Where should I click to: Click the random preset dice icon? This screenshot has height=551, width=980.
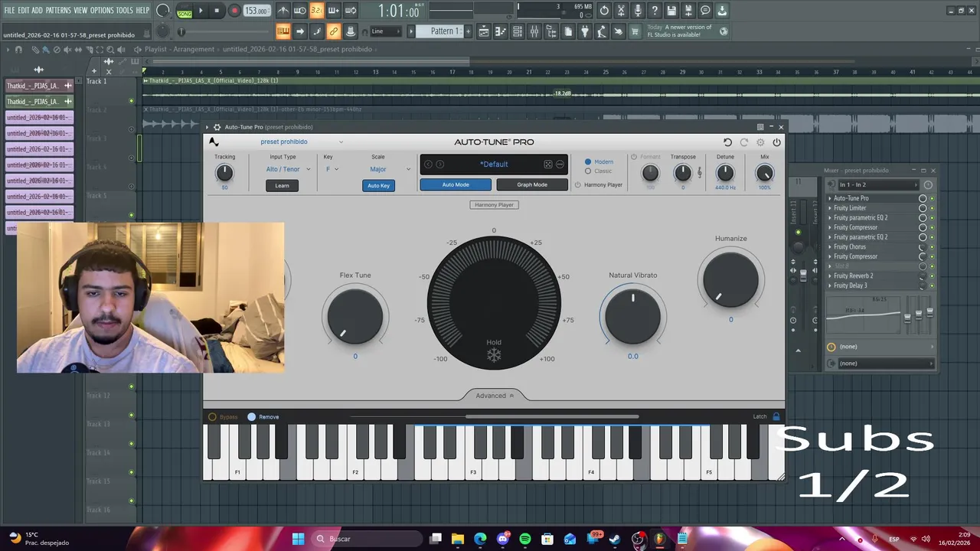548,165
